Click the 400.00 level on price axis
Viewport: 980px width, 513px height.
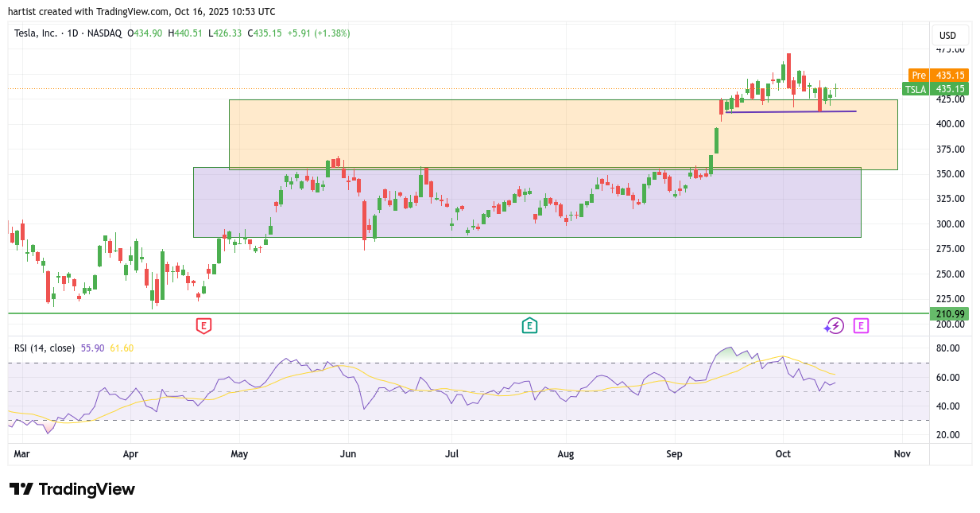click(950, 124)
